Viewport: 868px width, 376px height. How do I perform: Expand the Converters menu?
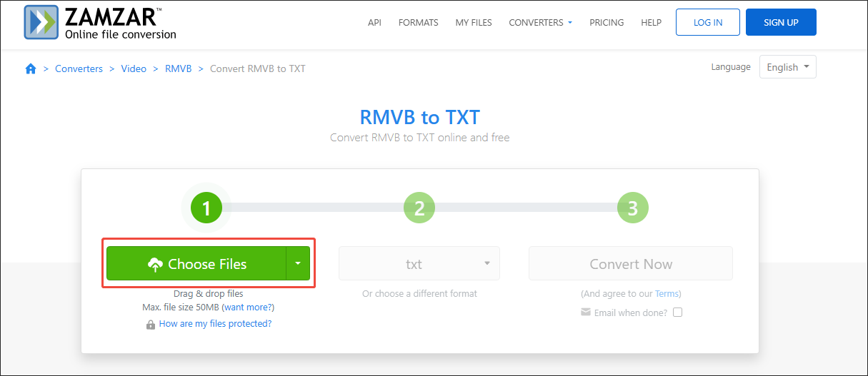pos(541,22)
